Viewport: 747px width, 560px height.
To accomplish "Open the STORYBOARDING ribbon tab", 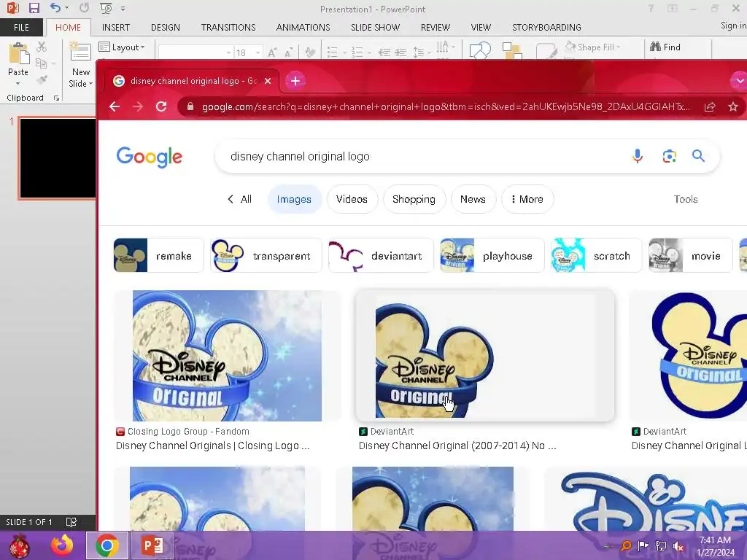I will click(546, 27).
